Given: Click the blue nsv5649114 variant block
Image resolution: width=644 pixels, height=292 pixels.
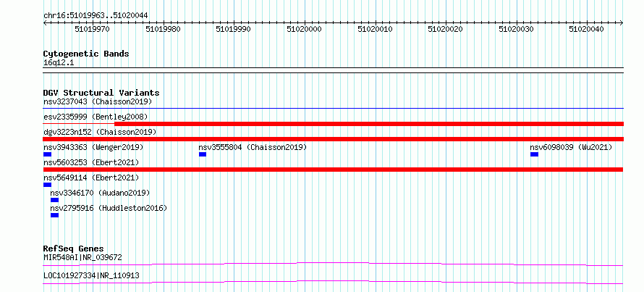Looking at the screenshot, I should click(x=47, y=185).
